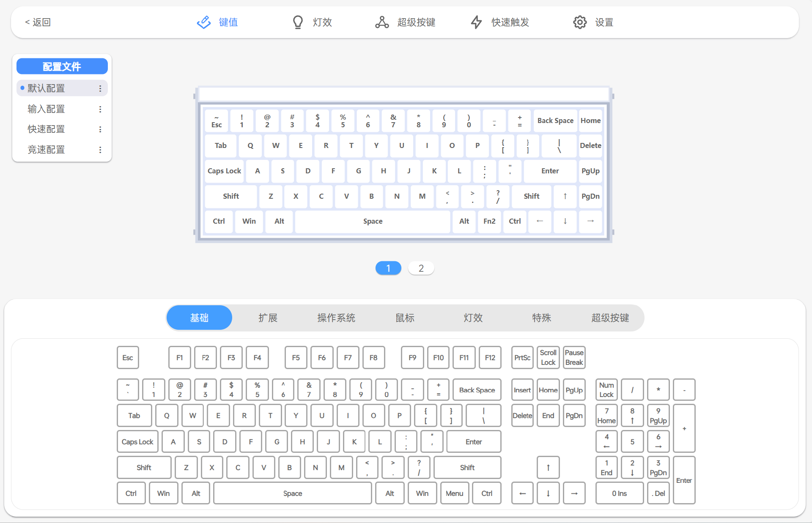Choose End key in the key panel

pyautogui.click(x=548, y=416)
